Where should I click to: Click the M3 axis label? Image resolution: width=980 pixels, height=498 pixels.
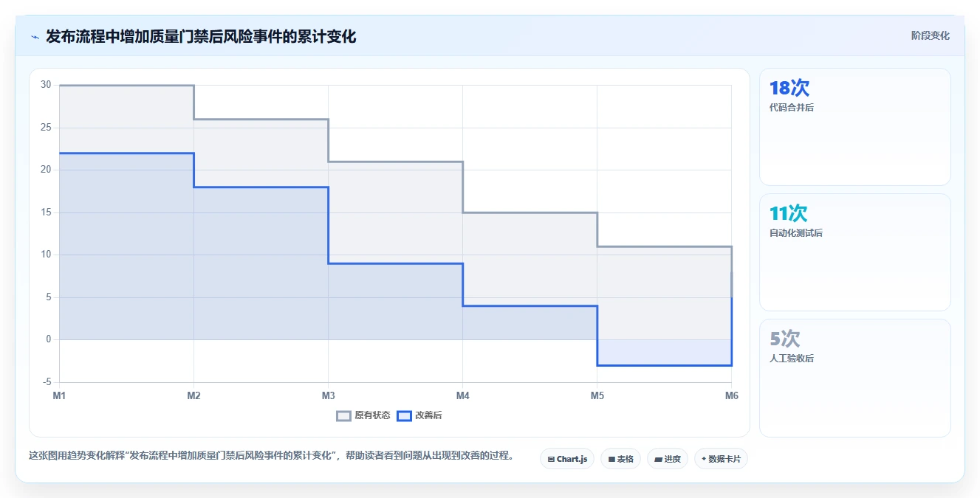[x=328, y=395]
